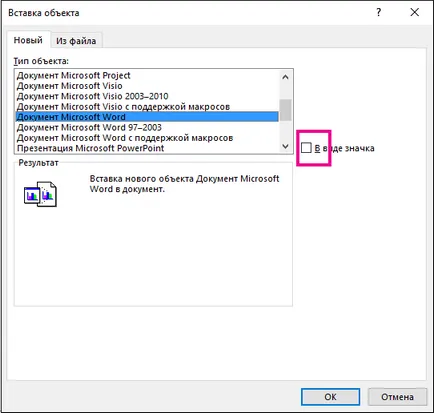This screenshot has width=434, height=413.
Task: Click the list scroll up arrow
Action: click(x=285, y=77)
